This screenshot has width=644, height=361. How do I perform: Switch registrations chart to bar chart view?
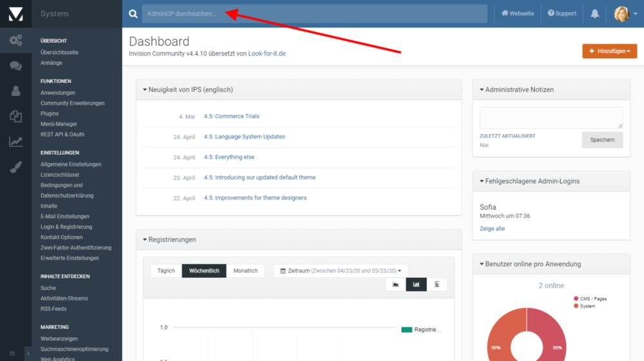pos(416,284)
